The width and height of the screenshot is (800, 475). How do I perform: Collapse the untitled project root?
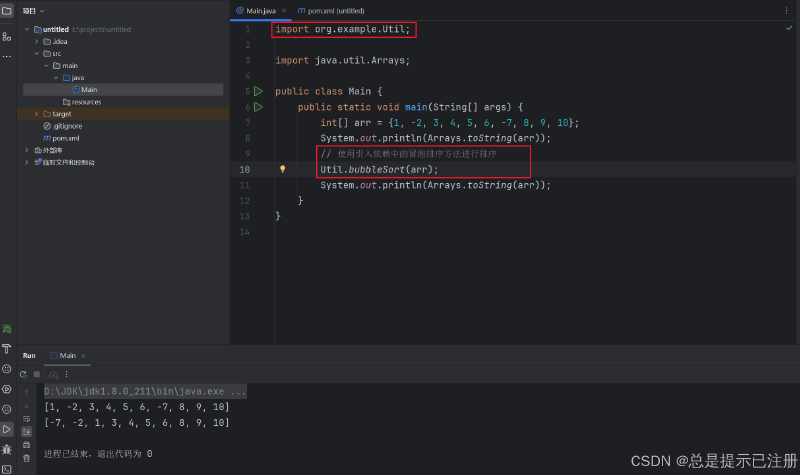coord(27,30)
